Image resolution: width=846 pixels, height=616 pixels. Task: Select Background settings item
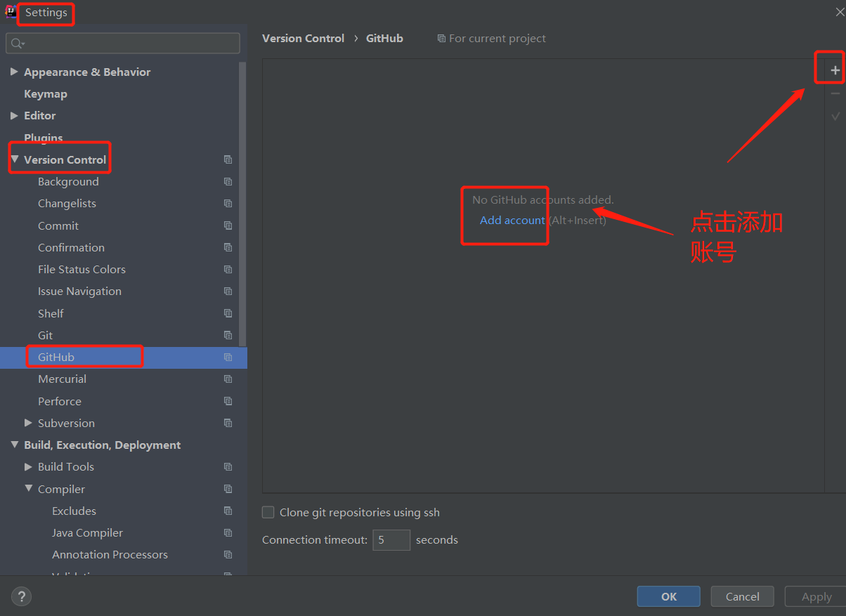pos(68,182)
